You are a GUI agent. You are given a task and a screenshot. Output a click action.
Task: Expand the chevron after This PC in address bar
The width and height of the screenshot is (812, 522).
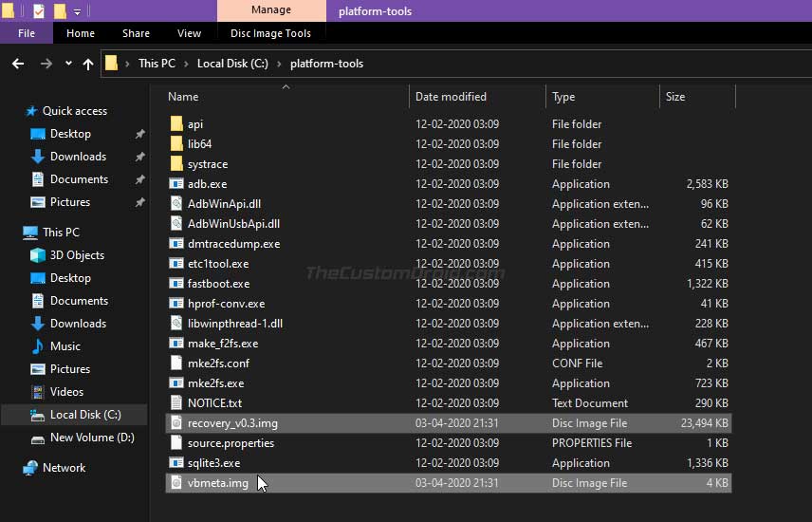click(x=187, y=64)
